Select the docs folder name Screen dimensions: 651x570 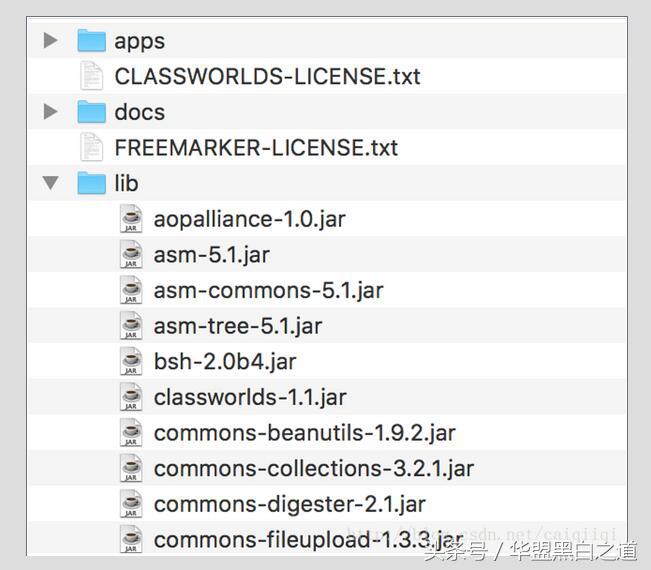(140, 112)
